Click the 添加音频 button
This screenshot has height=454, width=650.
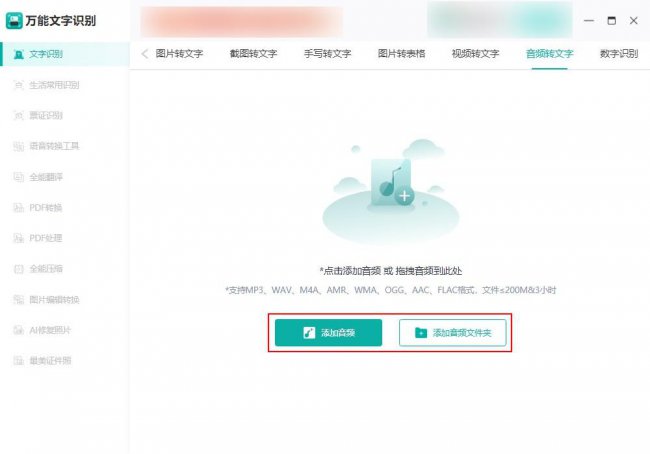pyautogui.click(x=328, y=333)
